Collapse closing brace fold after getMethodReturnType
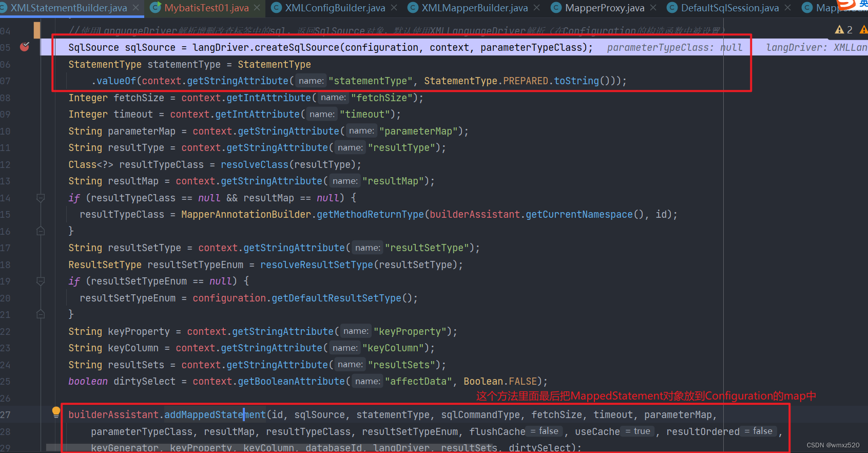Screen dimensions: 868x453 pos(41,231)
